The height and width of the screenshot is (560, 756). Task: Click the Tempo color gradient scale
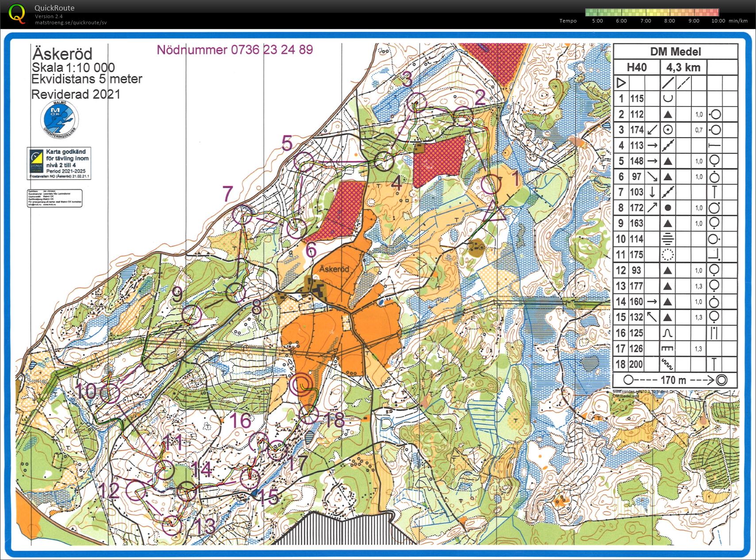tap(652, 12)
